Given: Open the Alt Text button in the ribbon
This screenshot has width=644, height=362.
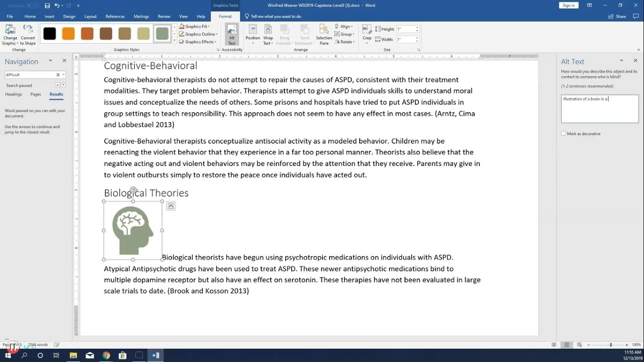Looking at the screenshot, I should (x=232, y=35).
